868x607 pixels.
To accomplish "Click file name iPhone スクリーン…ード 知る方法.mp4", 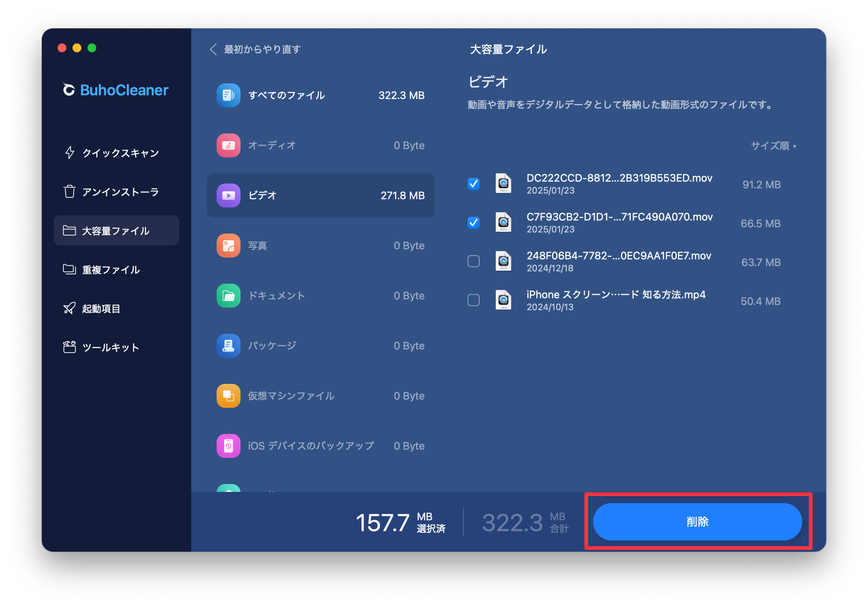I will (x=616, y=295).
